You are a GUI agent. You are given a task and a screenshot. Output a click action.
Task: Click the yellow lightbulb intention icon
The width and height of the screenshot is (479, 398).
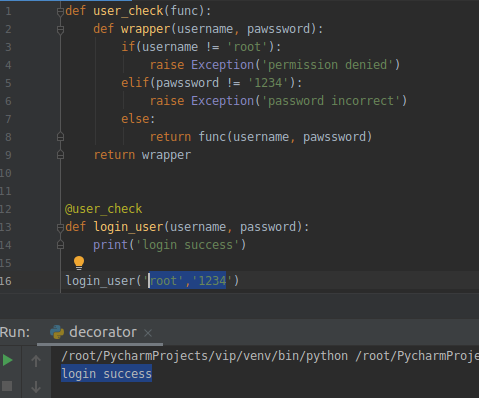pos(79,263)
